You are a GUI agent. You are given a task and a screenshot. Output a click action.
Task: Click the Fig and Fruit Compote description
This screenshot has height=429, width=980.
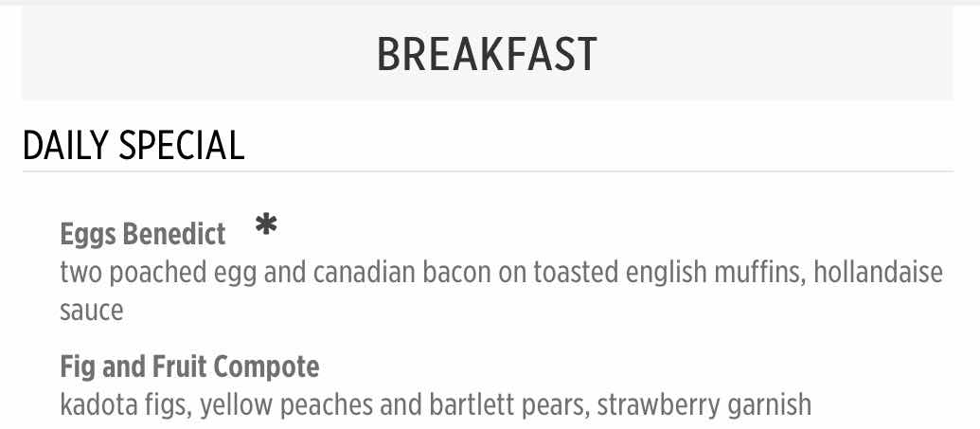(436, 405)
